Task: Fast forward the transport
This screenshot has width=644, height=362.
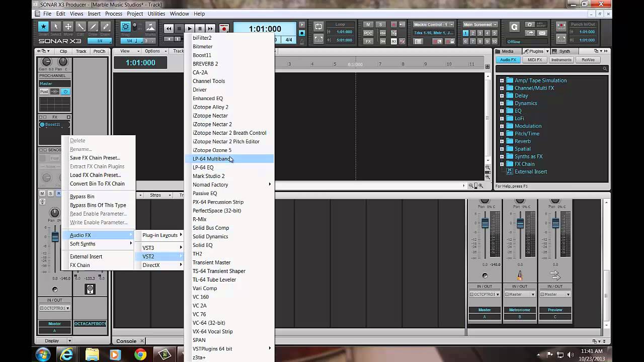Action: pyautogui.click(x=211, y=29)
